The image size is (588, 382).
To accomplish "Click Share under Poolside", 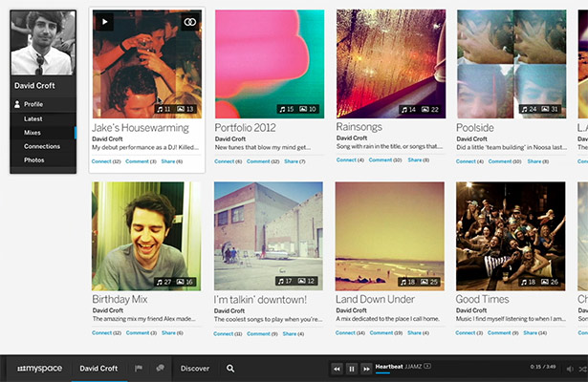I will click(534, 161).
